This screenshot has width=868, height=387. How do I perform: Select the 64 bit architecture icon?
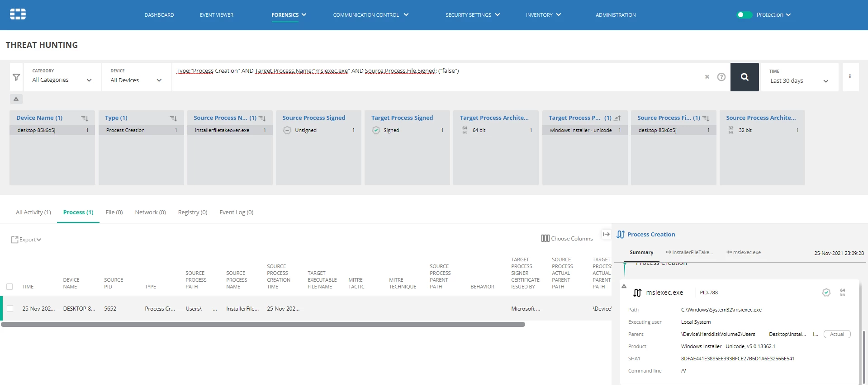[x=465, y=130]
